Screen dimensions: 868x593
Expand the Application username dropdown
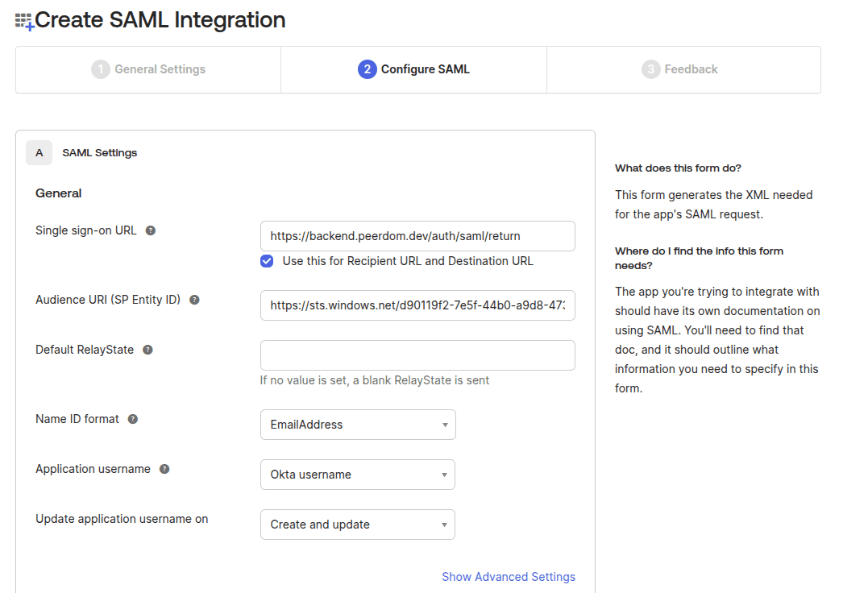(x=358, y=475)
